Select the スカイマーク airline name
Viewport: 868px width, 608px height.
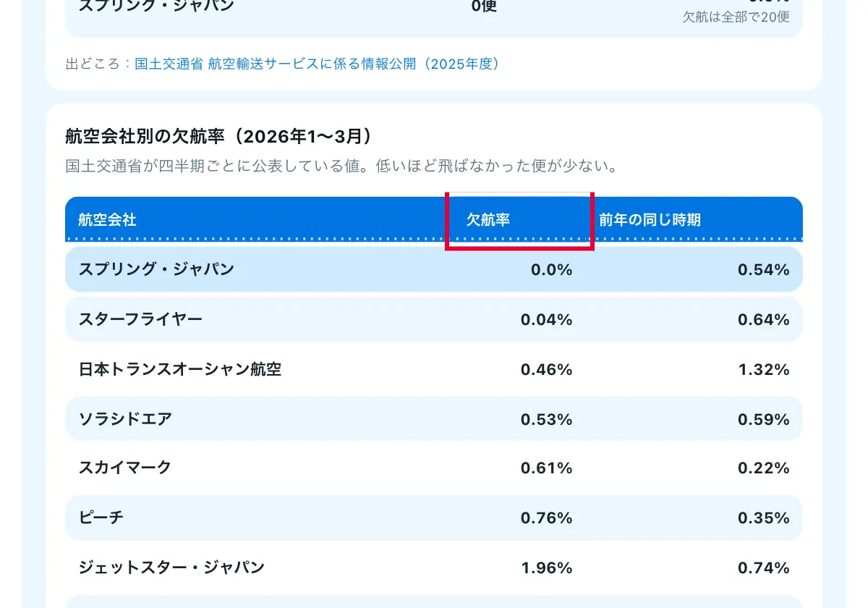[125, 468]
